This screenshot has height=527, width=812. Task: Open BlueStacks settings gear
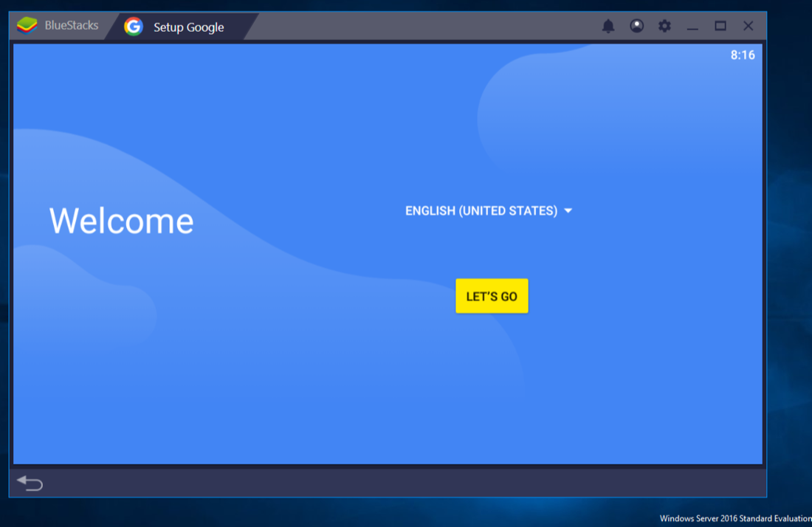pyautogui.click(x=664, y=25)
